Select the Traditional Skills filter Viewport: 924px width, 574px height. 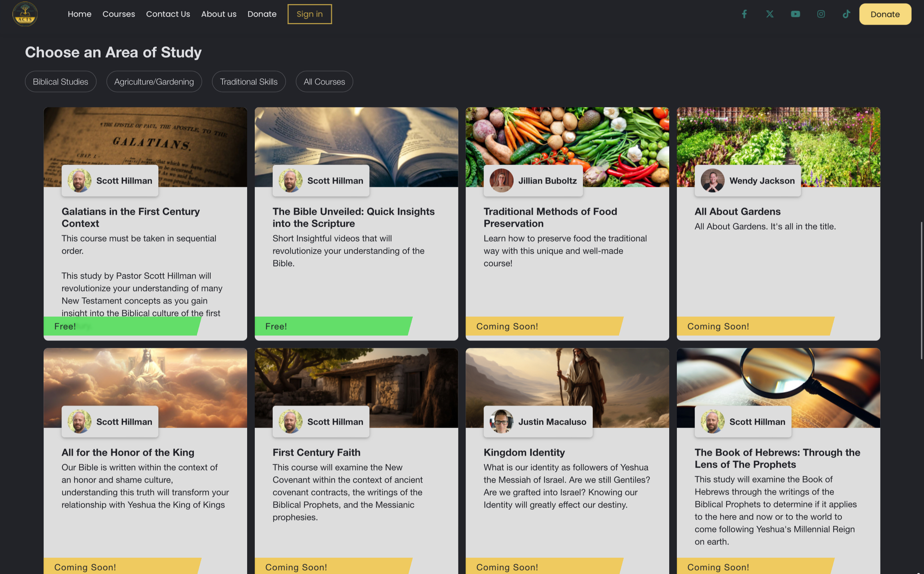[x=249, y=81]
